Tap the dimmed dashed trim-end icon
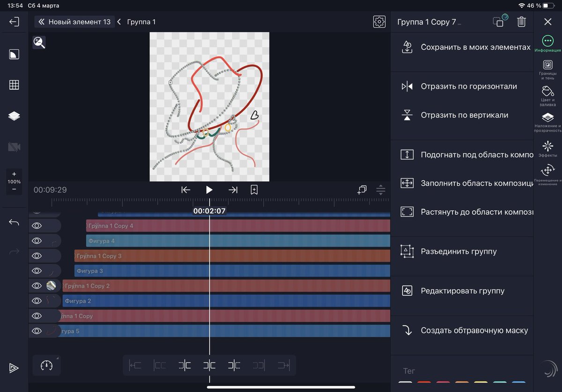Image resolution: width=562 pixels, height=392 pixels. (259, 365)
